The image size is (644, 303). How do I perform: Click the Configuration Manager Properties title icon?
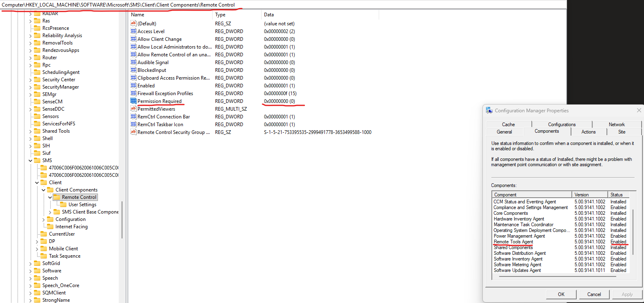[489, 111]
